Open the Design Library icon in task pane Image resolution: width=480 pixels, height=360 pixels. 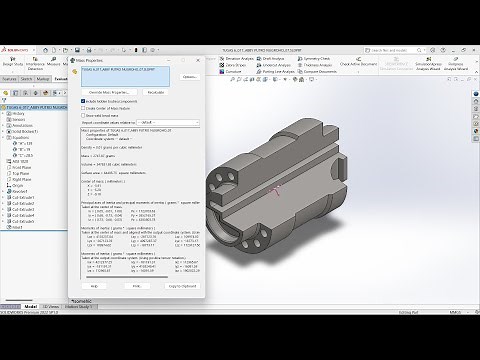[476, 109]
